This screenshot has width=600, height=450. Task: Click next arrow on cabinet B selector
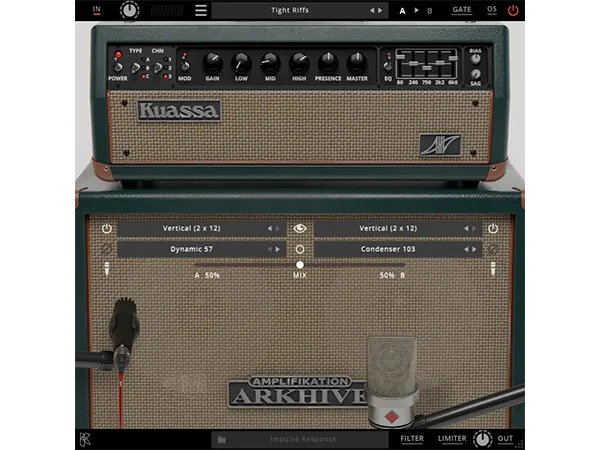pos(474,228)
